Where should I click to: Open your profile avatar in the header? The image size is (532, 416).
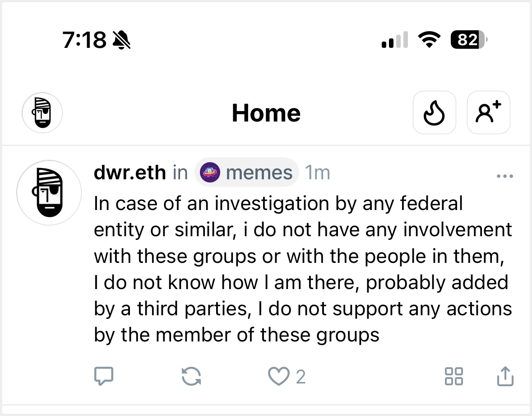point(42,113)
